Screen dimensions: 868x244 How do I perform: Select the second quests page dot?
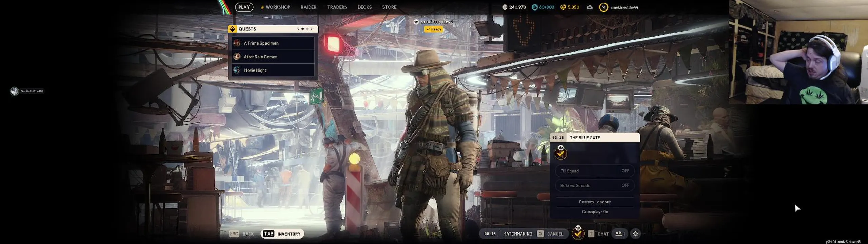point(307,29)
